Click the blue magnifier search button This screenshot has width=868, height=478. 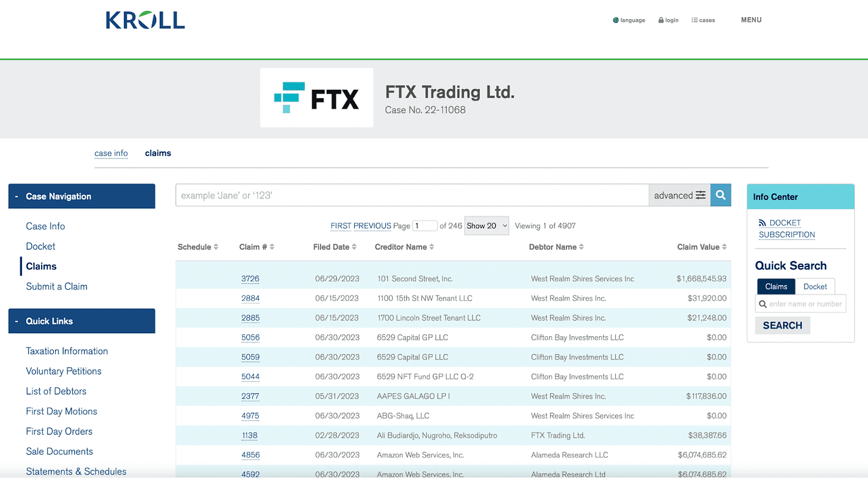(721, 195)
